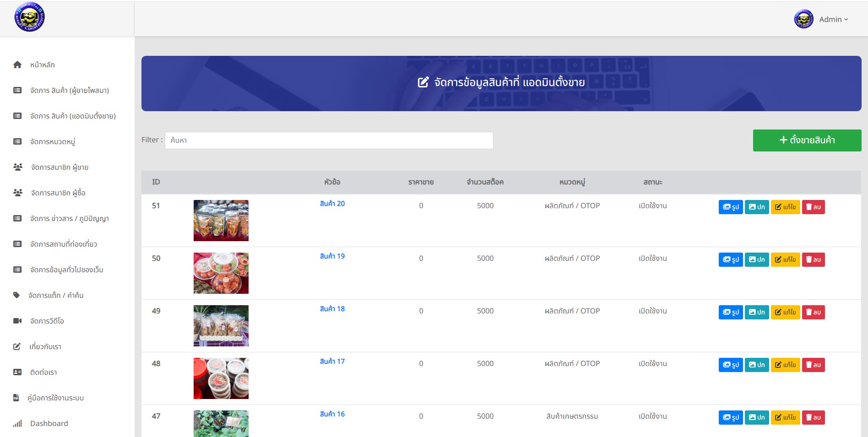
Task: Click the users icon for seller members
Action: point(18,167)
